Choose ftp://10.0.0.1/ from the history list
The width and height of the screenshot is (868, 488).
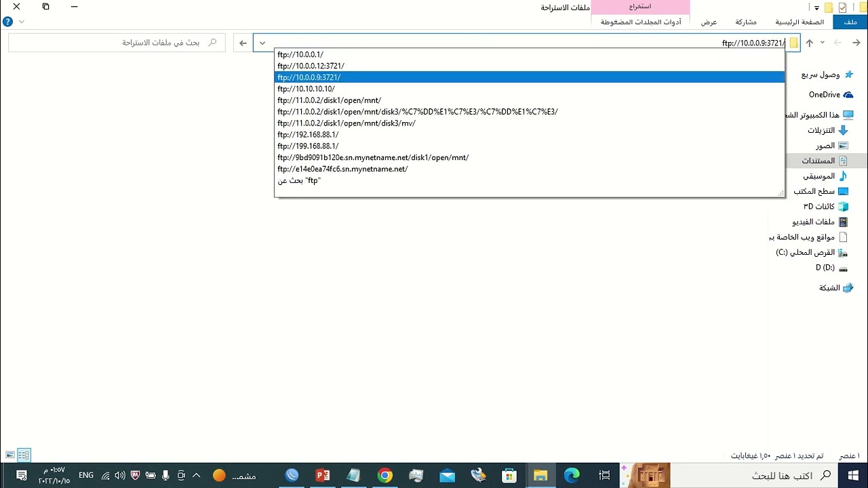click(530, 54)
